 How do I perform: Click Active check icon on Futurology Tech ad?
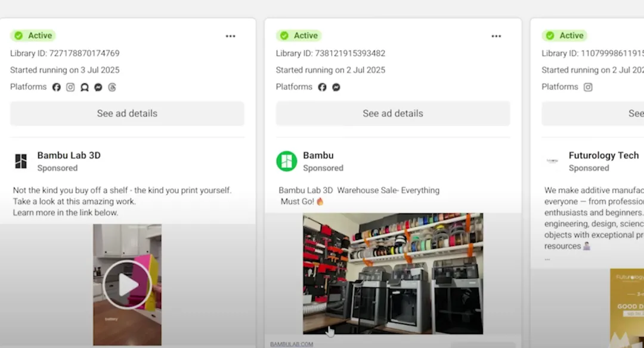(x=550, y=36)
